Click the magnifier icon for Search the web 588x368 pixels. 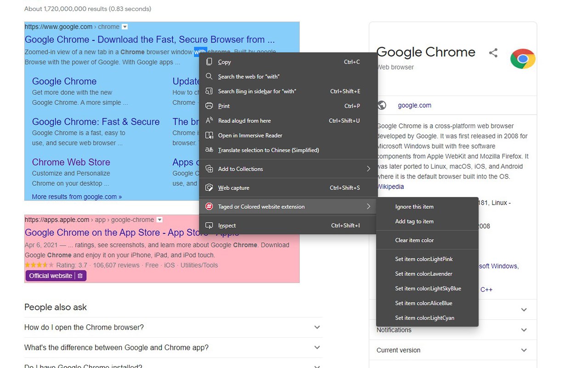(209, 76)
